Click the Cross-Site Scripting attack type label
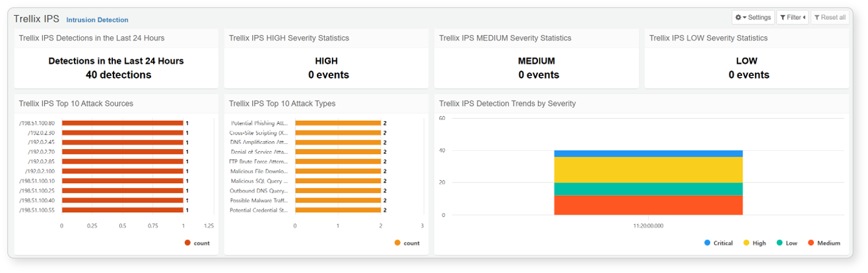 click(259, 133)
